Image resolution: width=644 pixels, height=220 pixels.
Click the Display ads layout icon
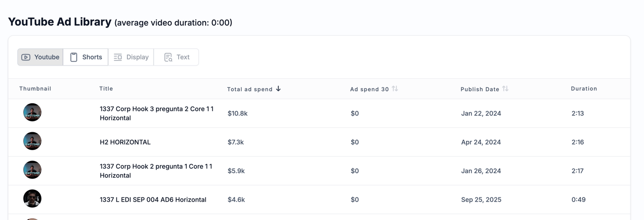(x=118, y=57)
